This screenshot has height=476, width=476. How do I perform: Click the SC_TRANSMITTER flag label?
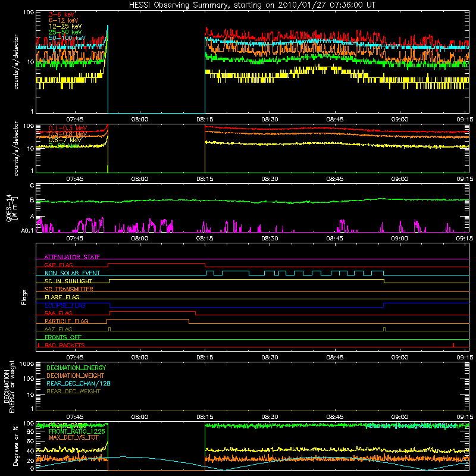click(x=69, y=289)
